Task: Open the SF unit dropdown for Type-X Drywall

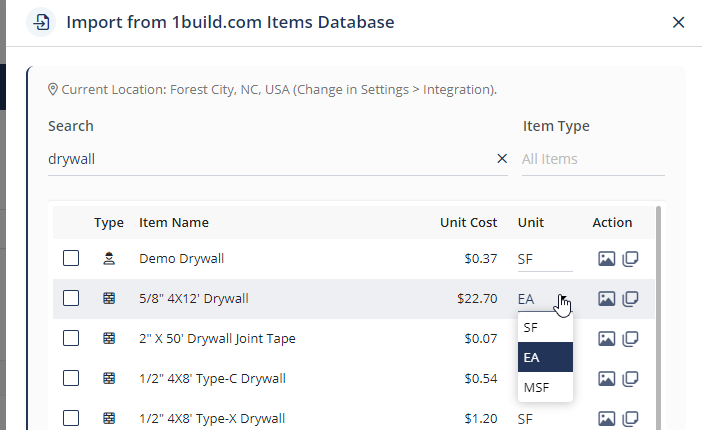Action: [x=545, y=419]
